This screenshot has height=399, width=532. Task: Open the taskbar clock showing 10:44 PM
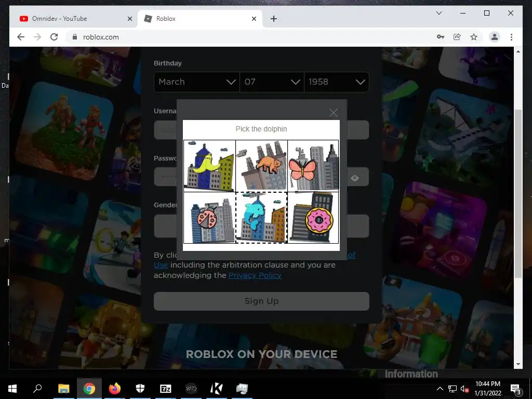pos(488,389)
